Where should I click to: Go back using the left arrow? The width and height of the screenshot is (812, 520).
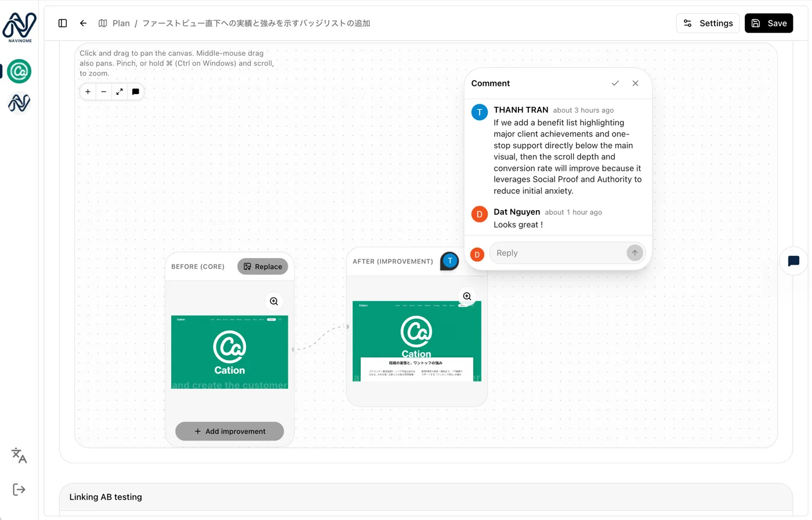click(x=84, y=23)
